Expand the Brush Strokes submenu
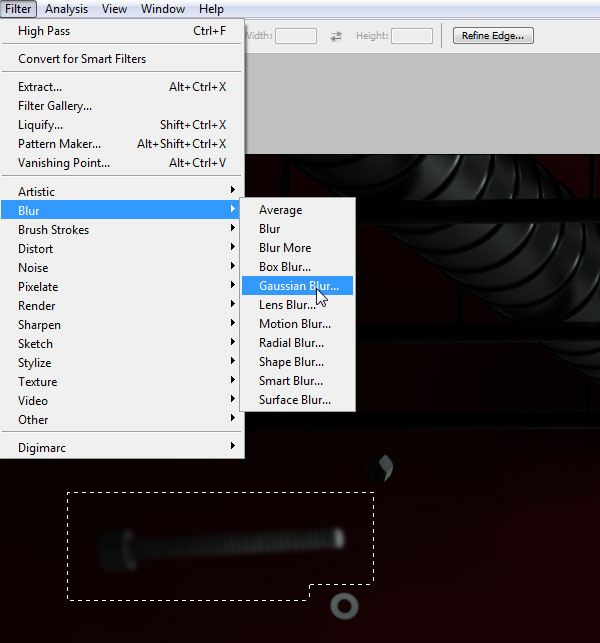 coord(122,230)
